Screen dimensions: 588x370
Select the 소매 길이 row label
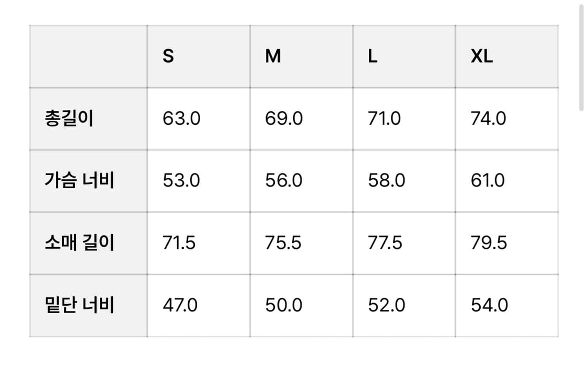pos(79,243)
